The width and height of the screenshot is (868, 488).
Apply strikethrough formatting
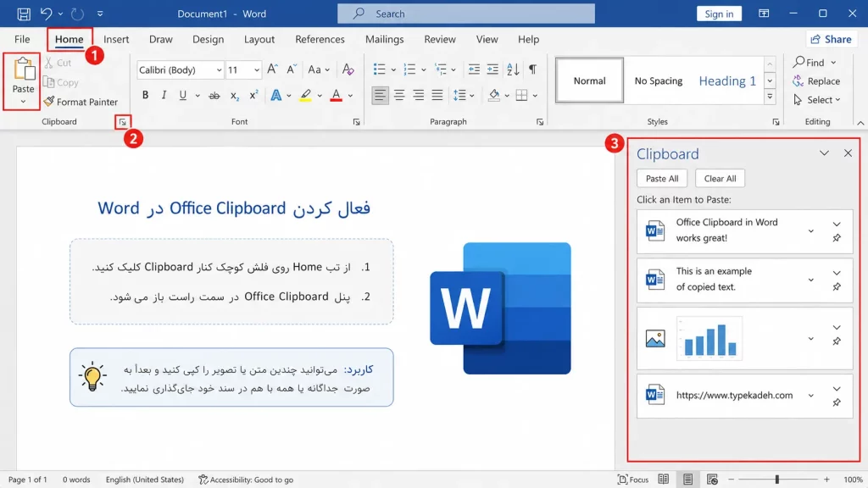(214, 96)
